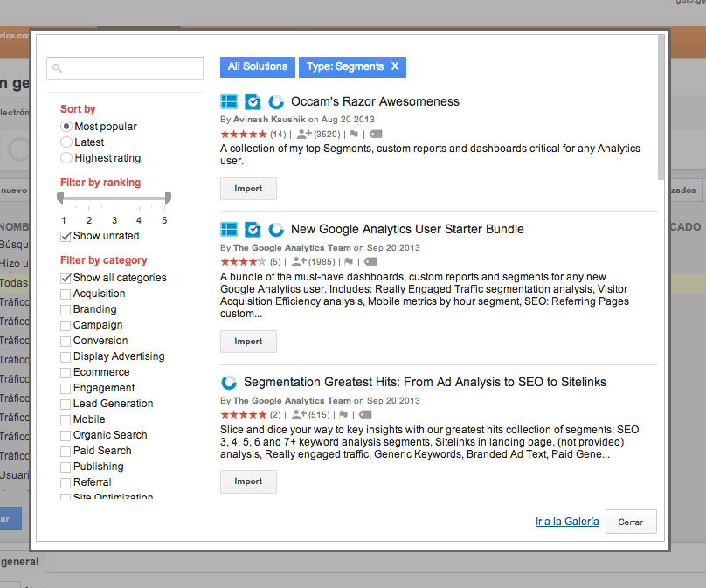706x588 pixels.
Task: Click the gallery search input field
Action: pos(124,68)
